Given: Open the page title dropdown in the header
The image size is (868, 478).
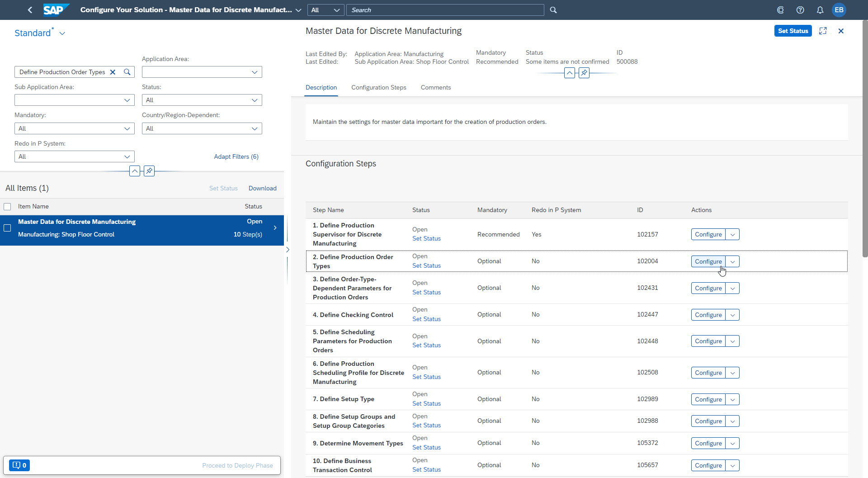Looking at the screenshot, I should 298,10.
